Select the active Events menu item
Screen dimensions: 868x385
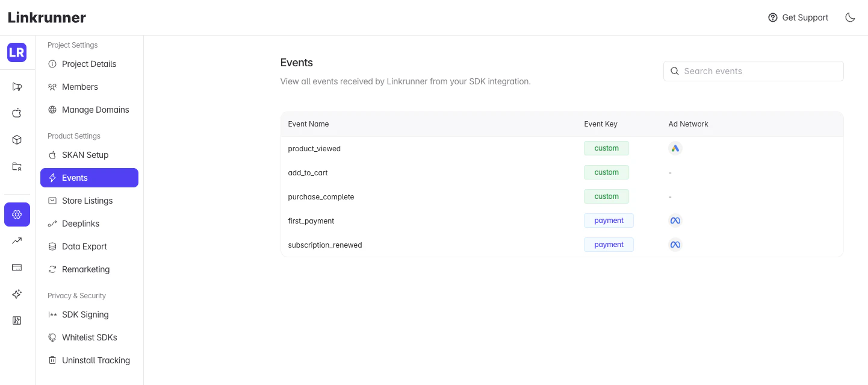click(x=89, y=178)
